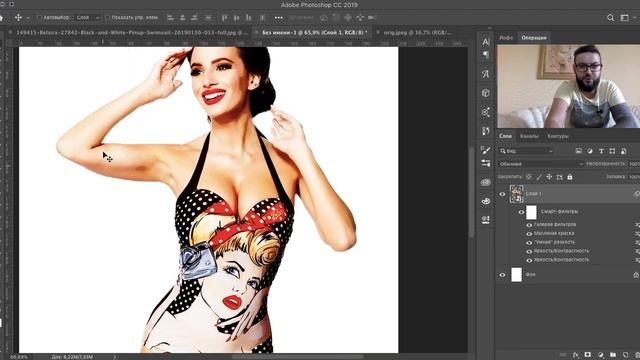Open the Character panel icon (A|)
Image resolution: width=640 pixels, height=360 pixels.
pos(486,42)
